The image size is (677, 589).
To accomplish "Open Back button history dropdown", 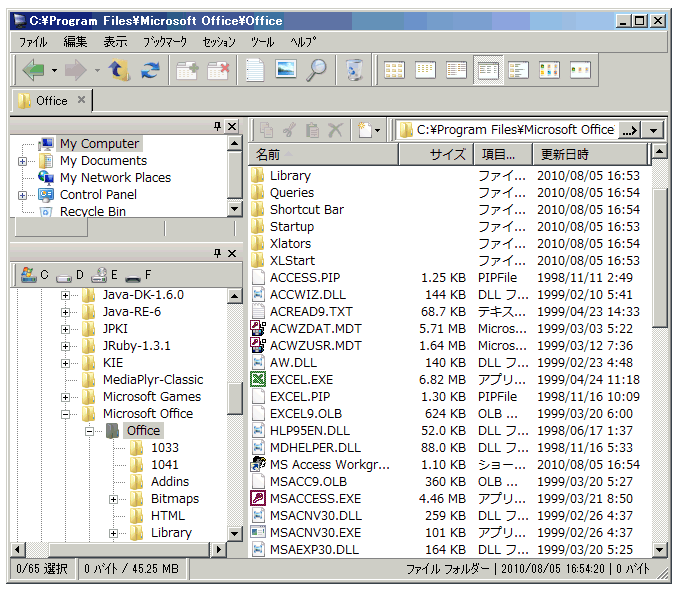I will click(x=54, y=70).
